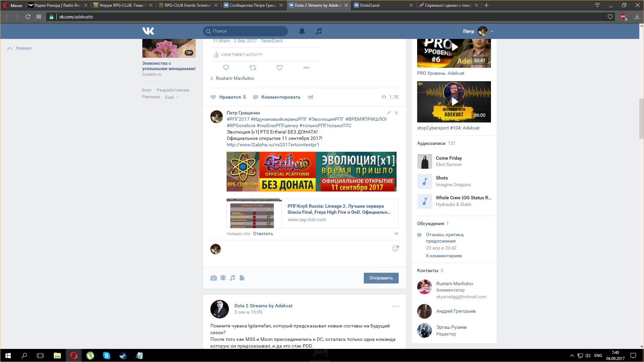Play stopCybersport #104 Adekvat video
Viewport: 644px width, 362px height.
tap(454, 102)
